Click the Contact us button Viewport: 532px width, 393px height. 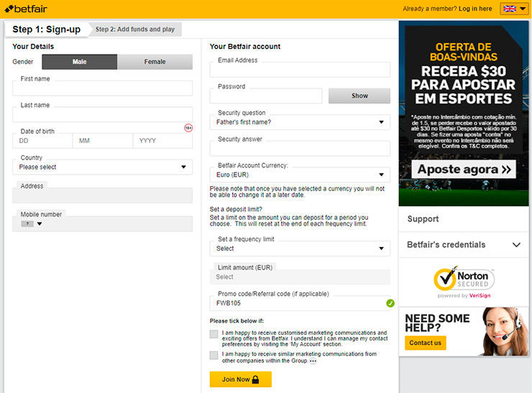coord(425,343)
